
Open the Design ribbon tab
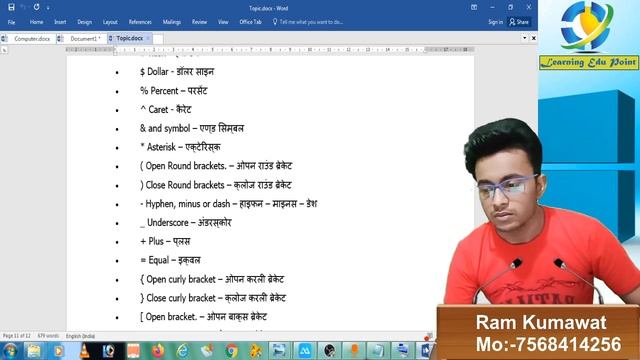(84, 22)
